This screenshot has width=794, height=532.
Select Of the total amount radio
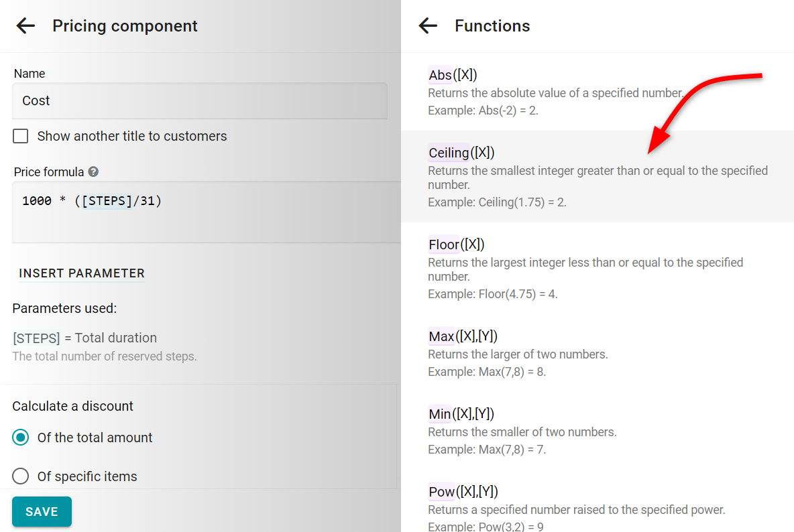[21, 438]
